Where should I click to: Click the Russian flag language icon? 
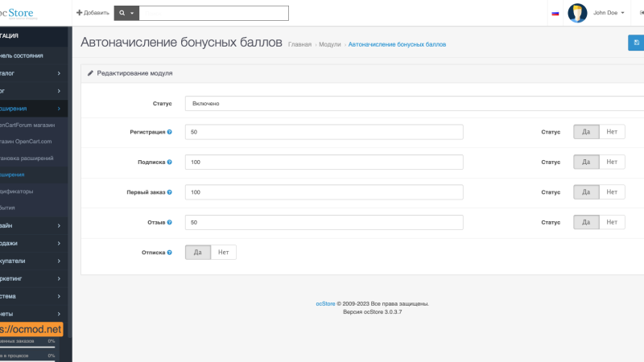[x=555, y=13]
